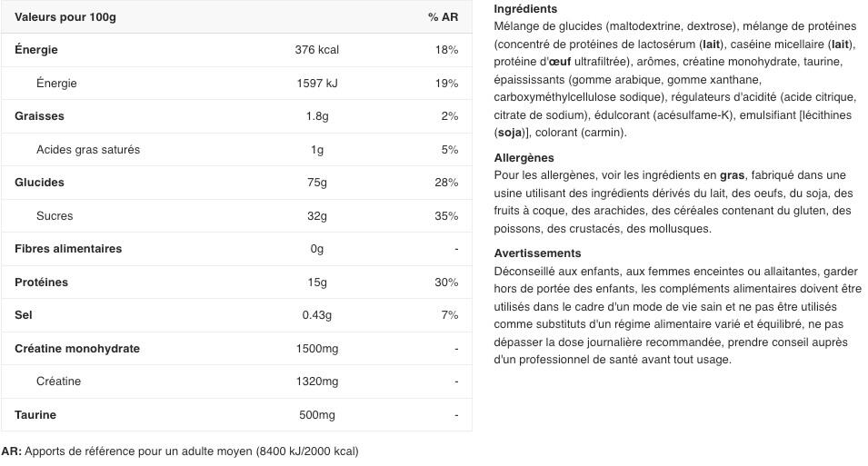Click the "Fibres alimentaires" row label

(68, 249)
